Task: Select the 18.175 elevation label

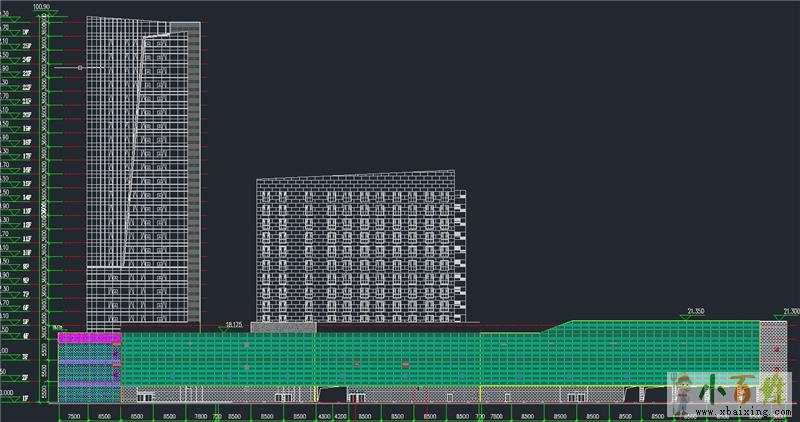Action: [x=235, y=324]
